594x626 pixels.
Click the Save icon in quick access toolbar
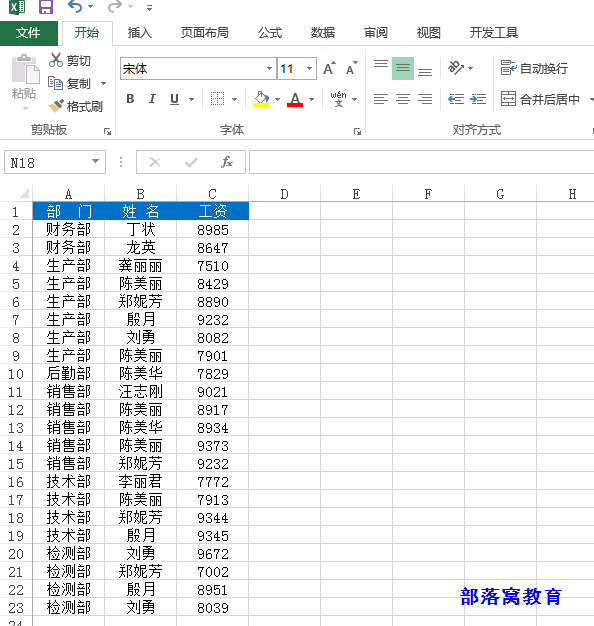pos(46,7)
